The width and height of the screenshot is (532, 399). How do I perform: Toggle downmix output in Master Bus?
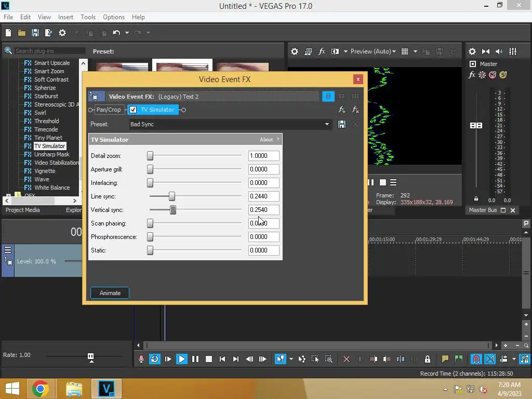[486, 51]
